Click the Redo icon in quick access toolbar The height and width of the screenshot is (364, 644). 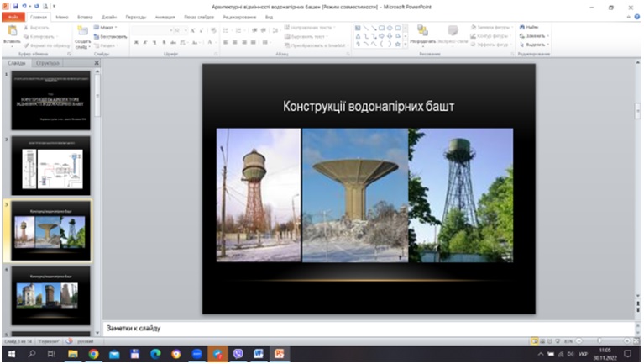36,7
